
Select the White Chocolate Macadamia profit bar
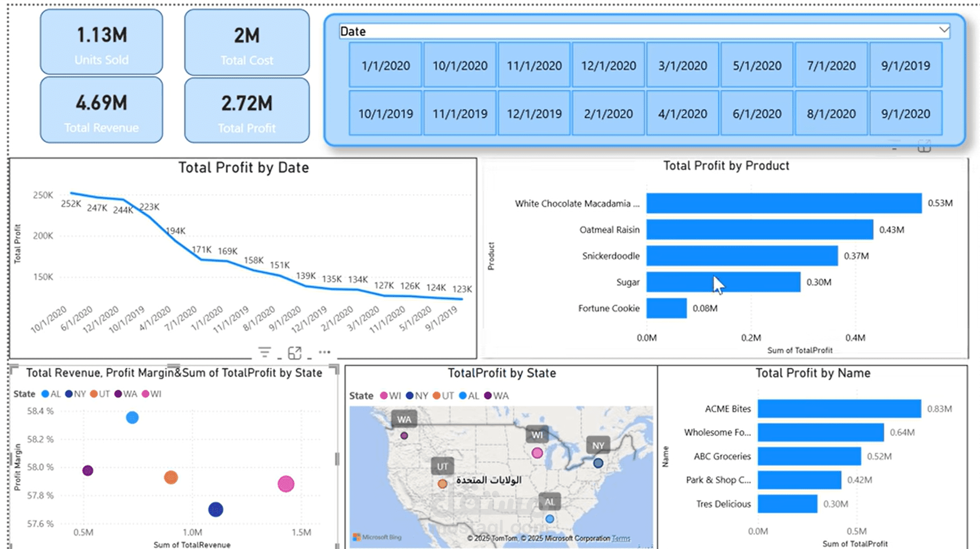[x=784, y=203]
